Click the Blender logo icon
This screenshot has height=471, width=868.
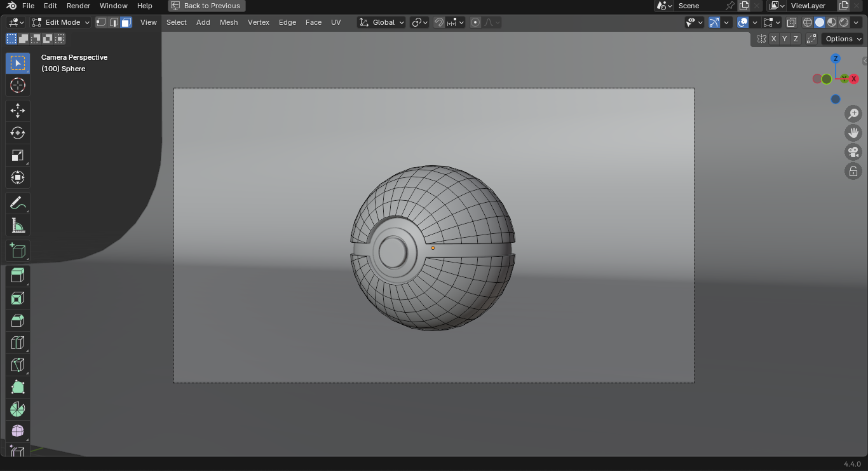coord(11,6)
